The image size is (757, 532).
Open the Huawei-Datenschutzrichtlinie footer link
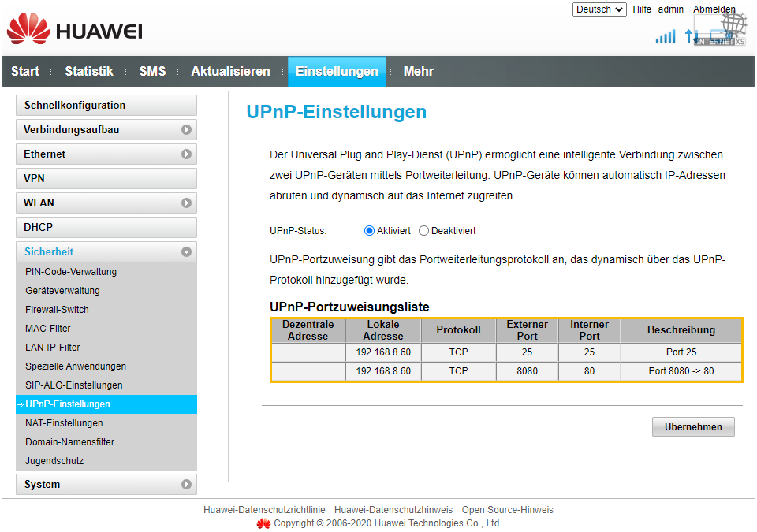click(x=265, y=510)
